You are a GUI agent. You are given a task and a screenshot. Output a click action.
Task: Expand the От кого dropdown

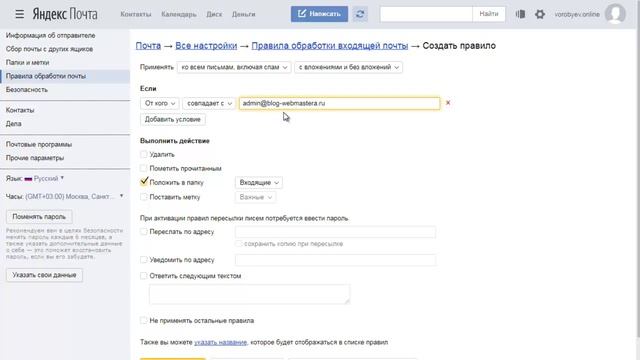pyautogui.click(x=160, y=103)
